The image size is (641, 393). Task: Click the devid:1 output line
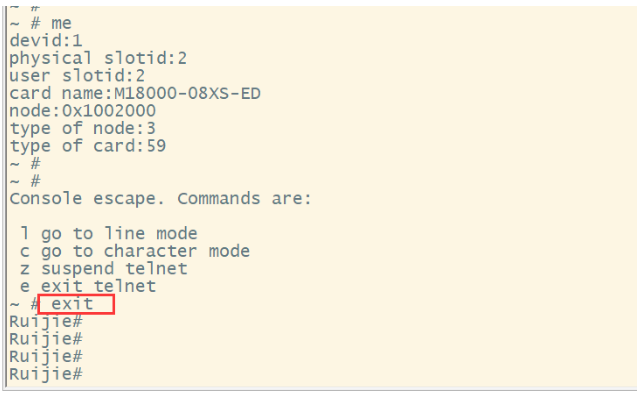pos(46,41)
